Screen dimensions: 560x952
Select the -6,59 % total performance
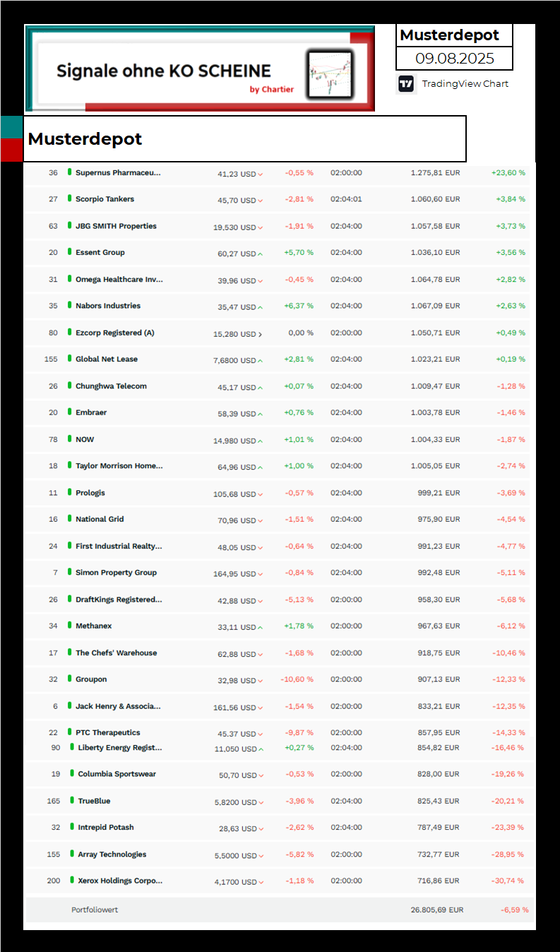514,910
